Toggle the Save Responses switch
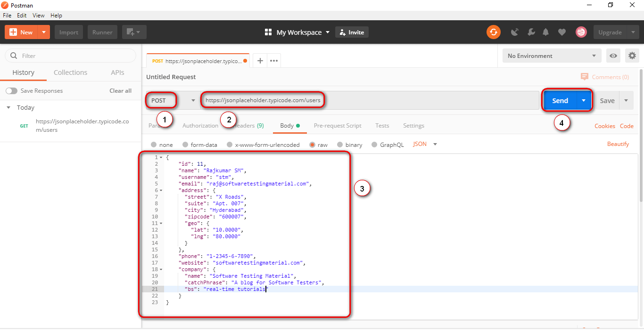Screen dimensions: 644x330 point(11,91)
